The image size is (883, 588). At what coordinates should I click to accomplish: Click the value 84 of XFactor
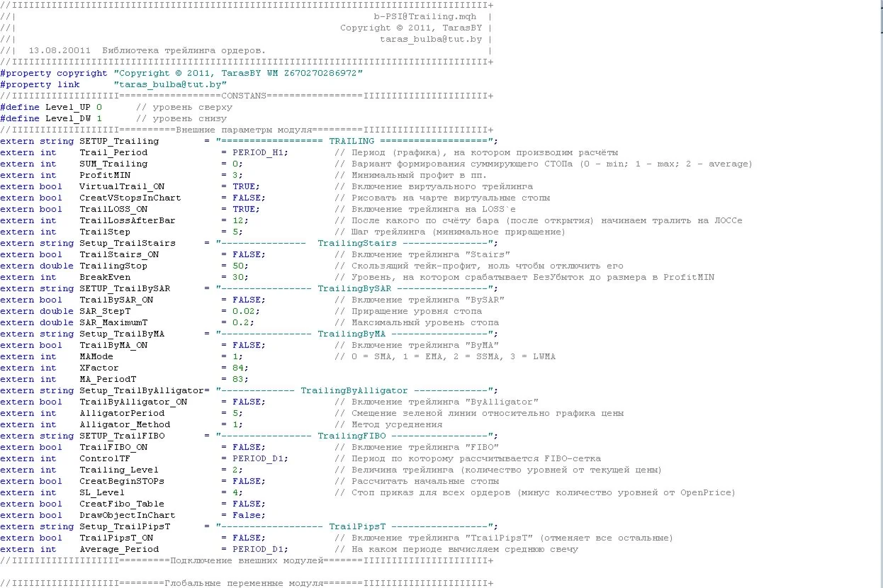click(x=238, y=368)
